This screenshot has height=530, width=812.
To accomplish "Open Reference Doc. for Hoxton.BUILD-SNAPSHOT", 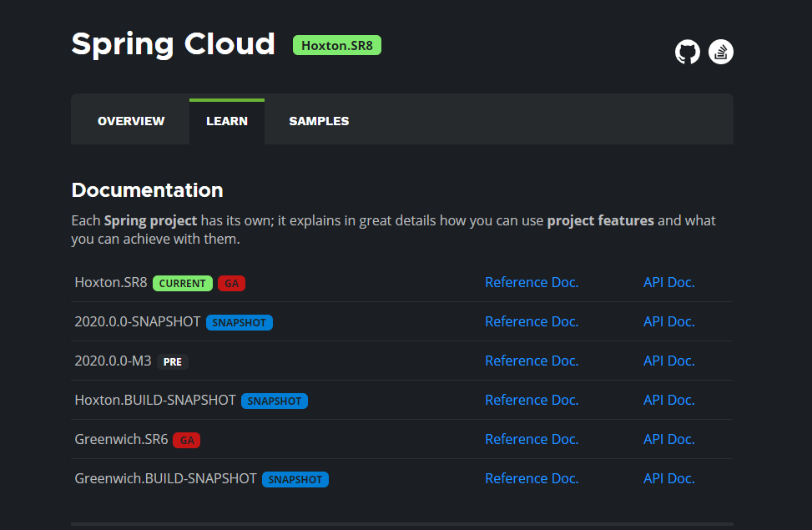I will click(532, 400).
